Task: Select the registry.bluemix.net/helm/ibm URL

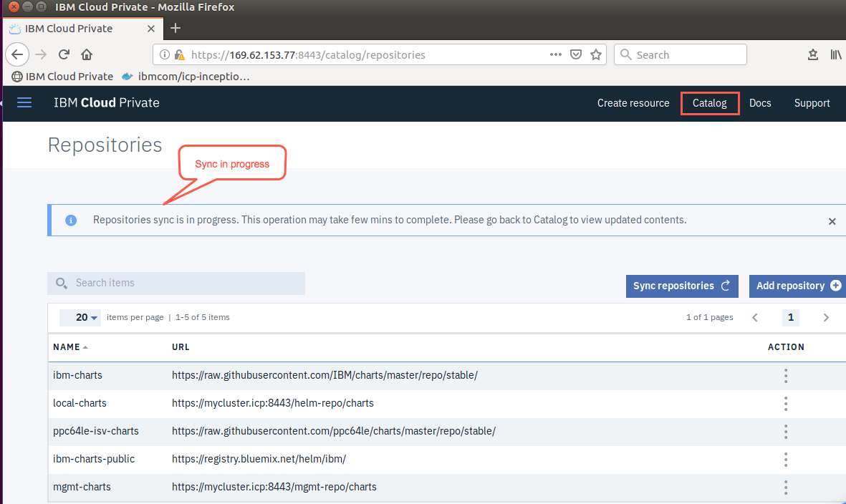Action: point(259,460)
